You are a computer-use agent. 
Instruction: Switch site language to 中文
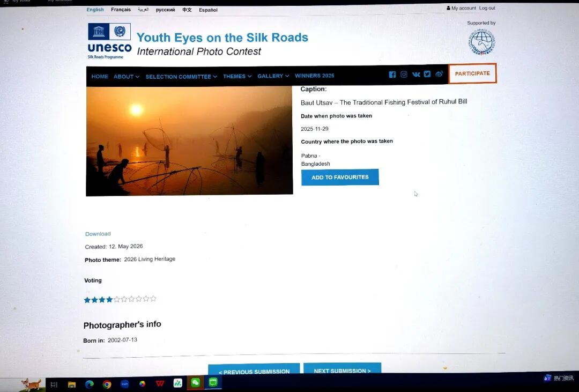187,10
